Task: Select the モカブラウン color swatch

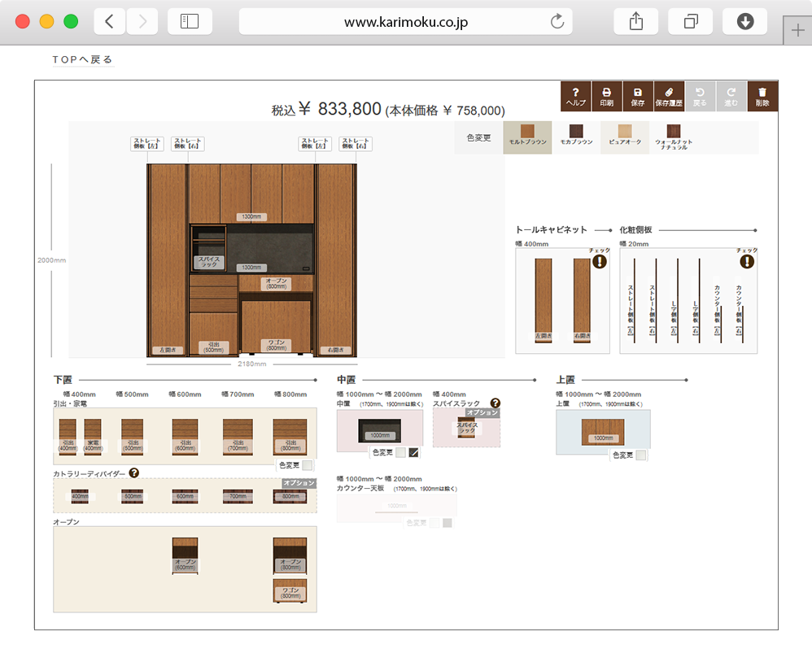Action: tap(576, 134)
